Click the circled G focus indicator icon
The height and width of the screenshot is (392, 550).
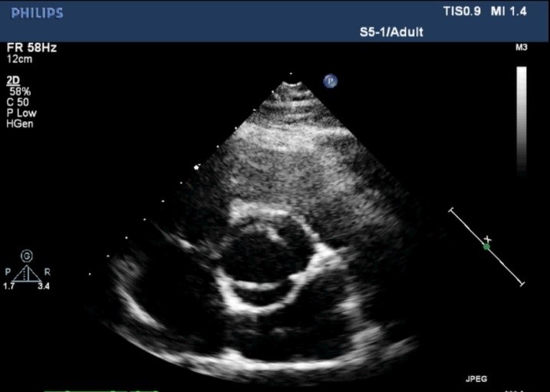(27, 255)
